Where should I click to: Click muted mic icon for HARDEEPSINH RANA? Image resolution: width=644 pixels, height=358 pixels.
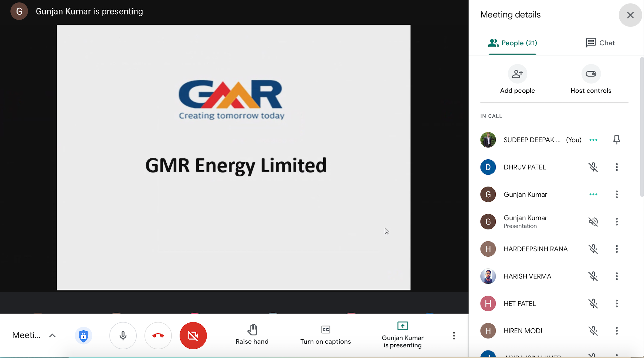593,249
